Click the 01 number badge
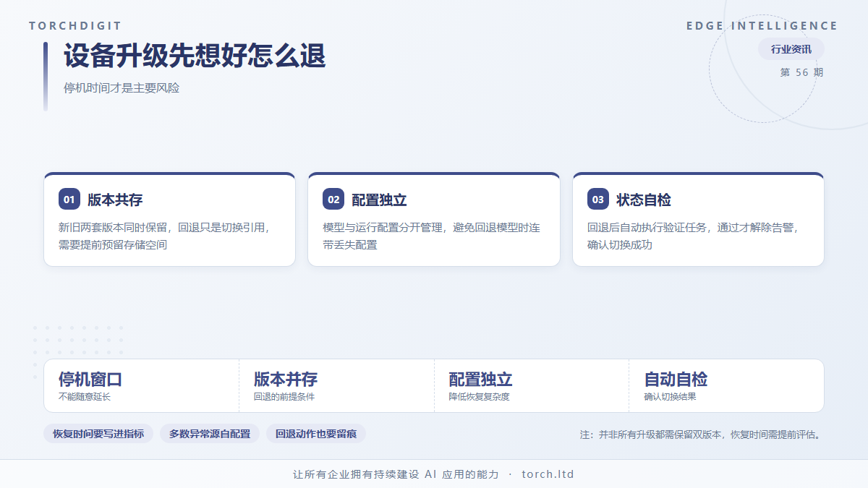 click(69, 200)
